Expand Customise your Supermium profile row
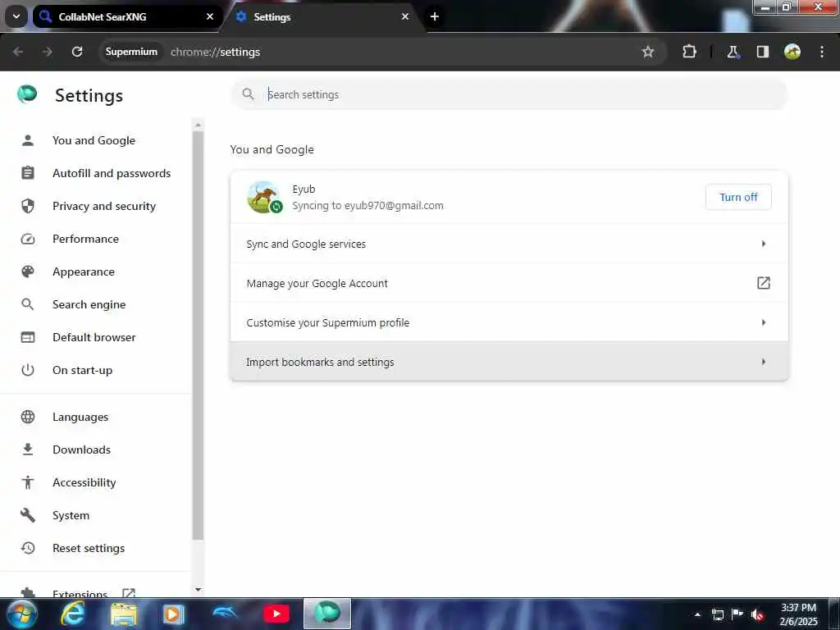840x630 pixels. point(509,322)
